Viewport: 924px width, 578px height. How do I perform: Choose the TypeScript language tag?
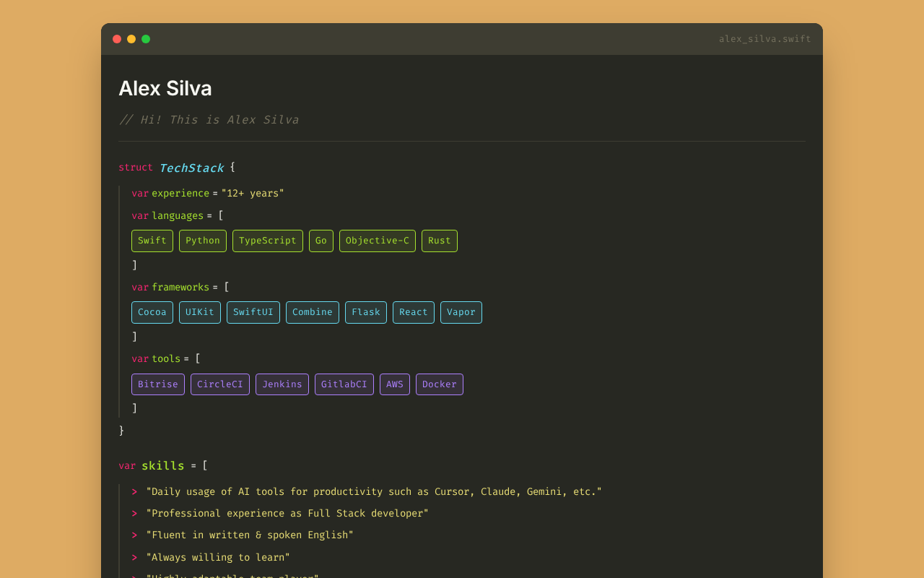tap(268, 241)
